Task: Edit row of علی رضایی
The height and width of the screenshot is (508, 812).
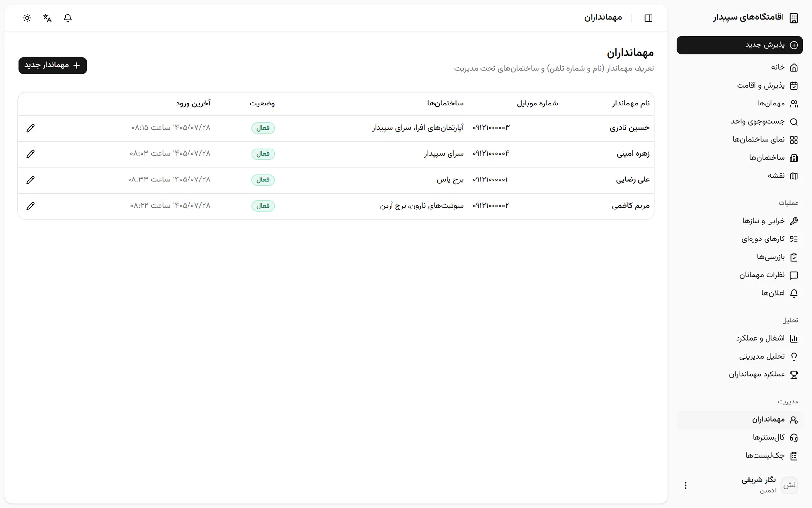Action: coord(30,180)
